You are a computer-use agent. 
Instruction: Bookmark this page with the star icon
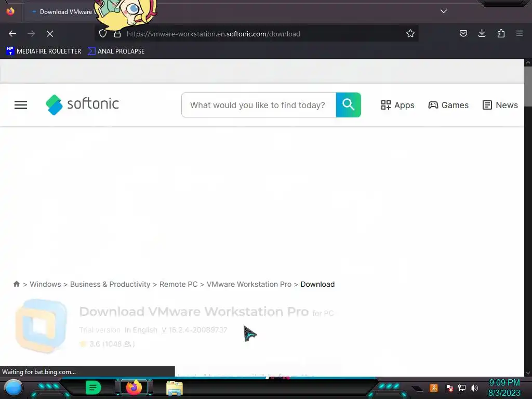coord(410,33)
